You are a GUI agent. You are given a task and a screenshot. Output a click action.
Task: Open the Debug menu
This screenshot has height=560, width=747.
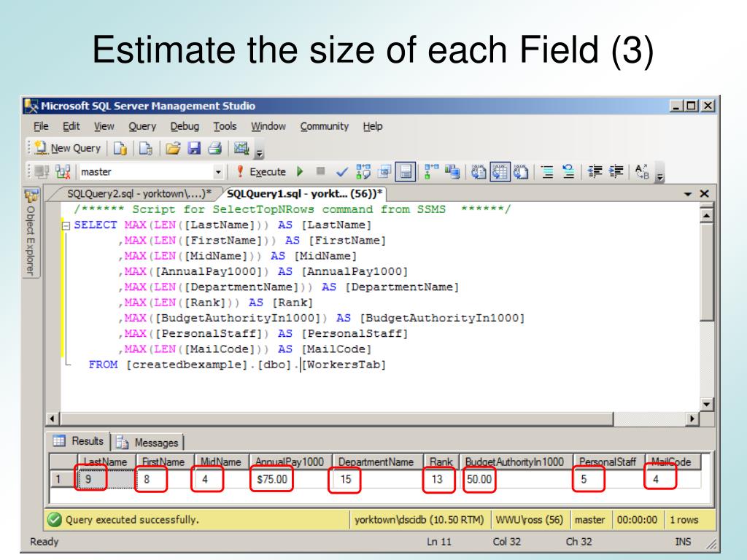coord(185,126)
